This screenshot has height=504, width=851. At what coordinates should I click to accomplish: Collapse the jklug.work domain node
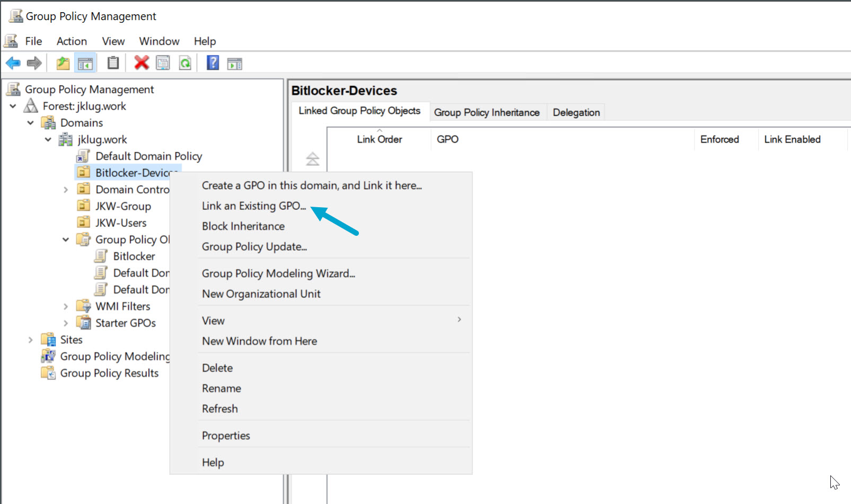pos(48,139)
